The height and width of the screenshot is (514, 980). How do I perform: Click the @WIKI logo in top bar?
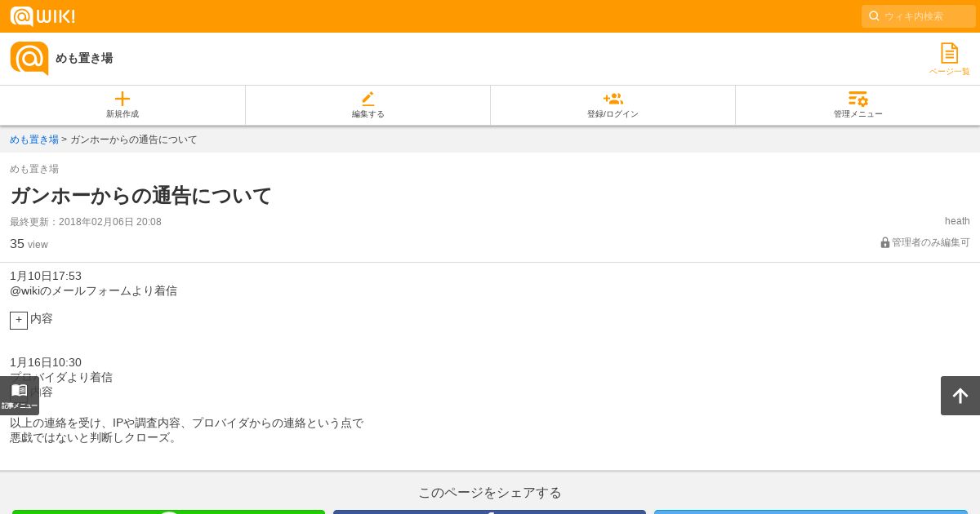point(42,16)
